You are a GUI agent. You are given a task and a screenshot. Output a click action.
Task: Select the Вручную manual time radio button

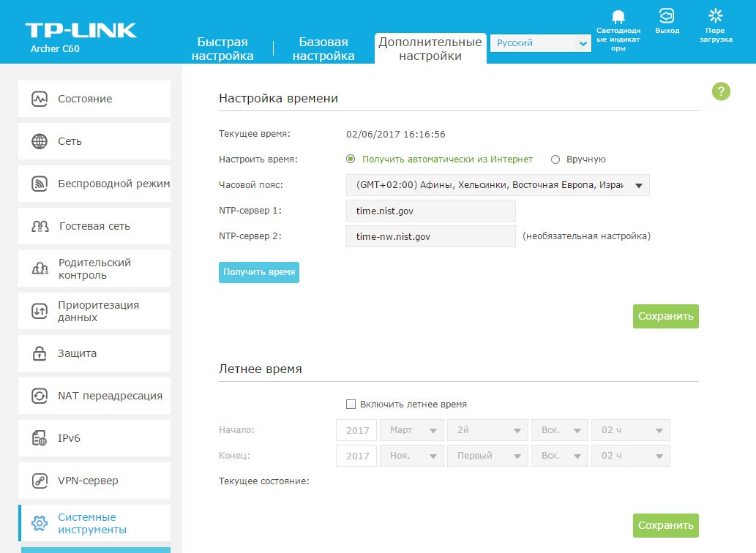[555, 159]
